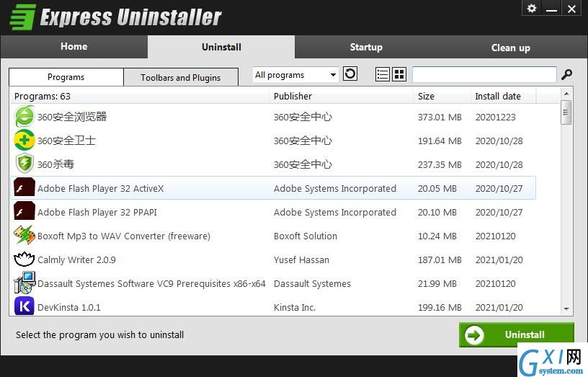The image size is (588, 377).
Task: Click the scrollbar up arrow
Action: pos(566,94)
